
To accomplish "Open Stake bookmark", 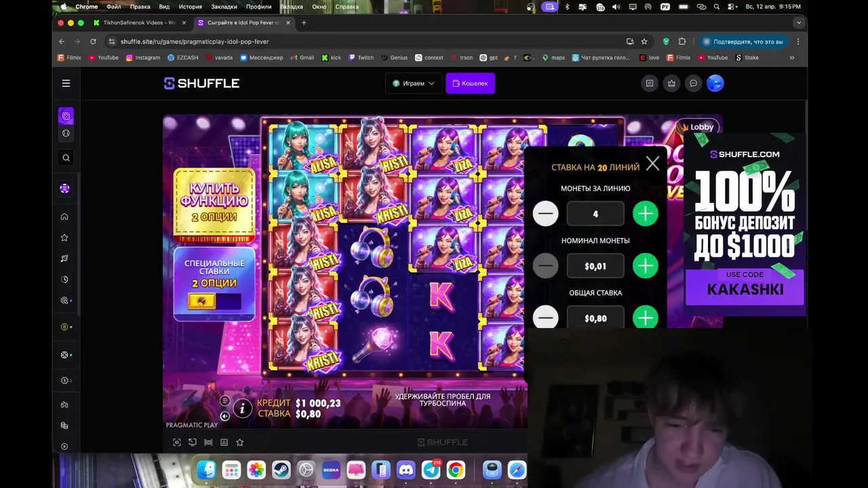I will coord(747,58).
